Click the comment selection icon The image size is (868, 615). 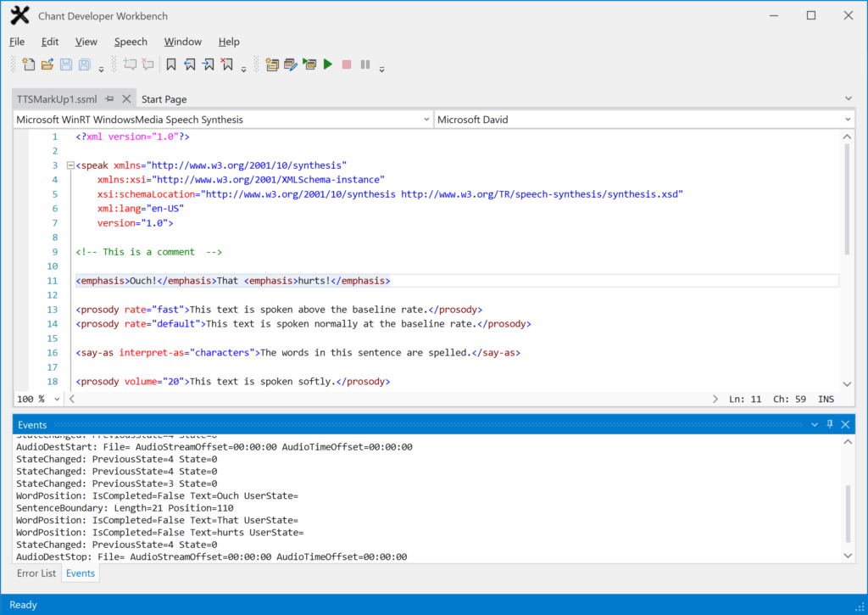(130, 64)
